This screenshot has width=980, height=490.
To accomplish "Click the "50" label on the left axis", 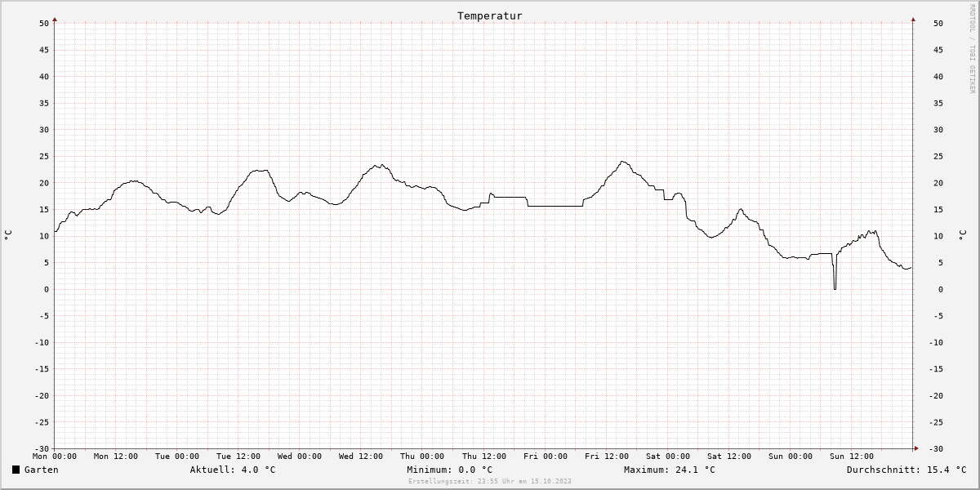I will click(x=44, y=23).
